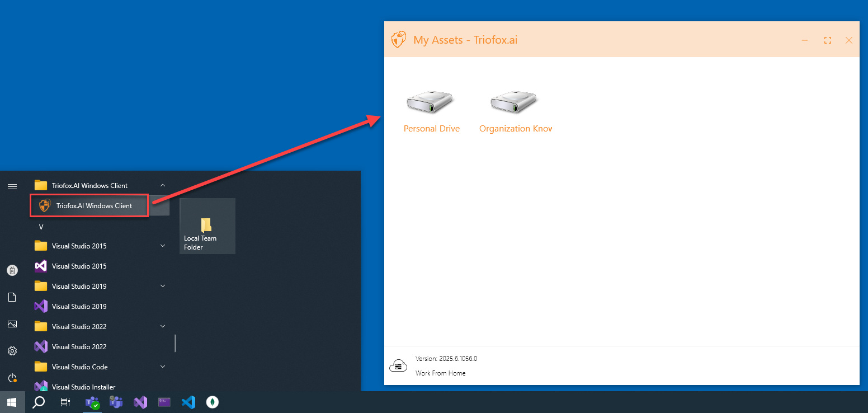The image size is (868, 413).
Task: Click the My Assets - Triofox.ai title
Action: pyautogui.click(x=465, y=40)
